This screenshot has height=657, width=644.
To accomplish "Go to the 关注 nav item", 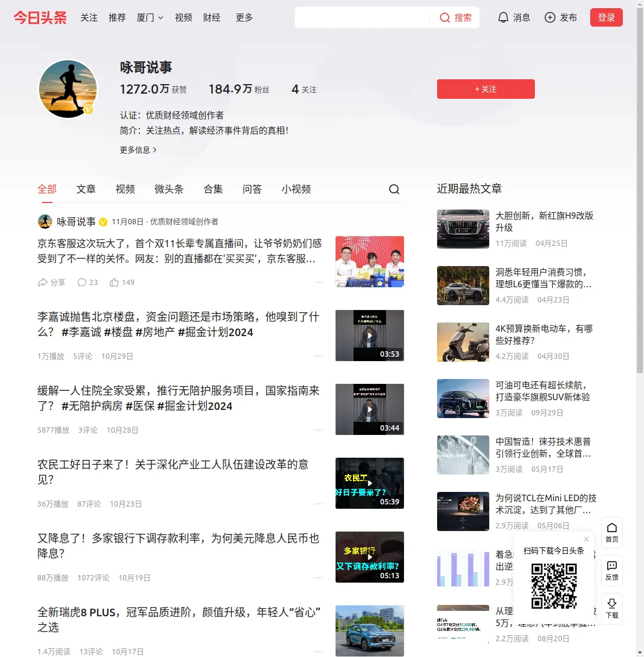I will 89,18.
